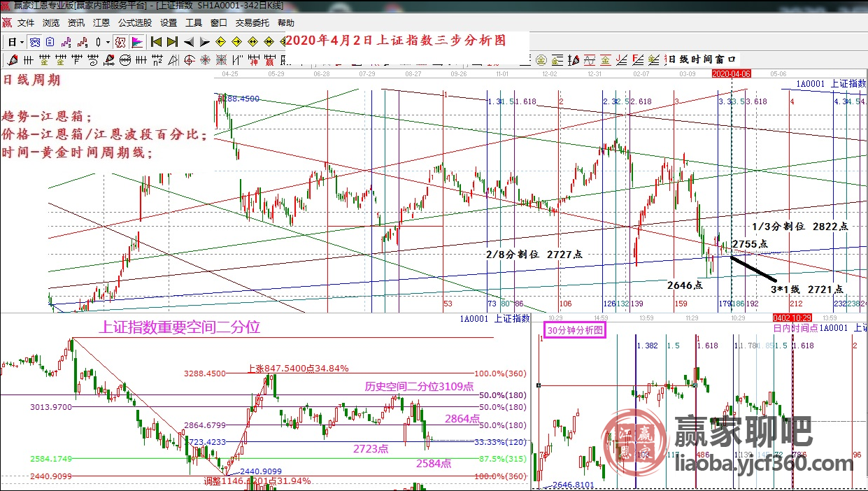Select the triangle angle lines tool
This screenshot has width=868, height=491.
tap(173, 60)
